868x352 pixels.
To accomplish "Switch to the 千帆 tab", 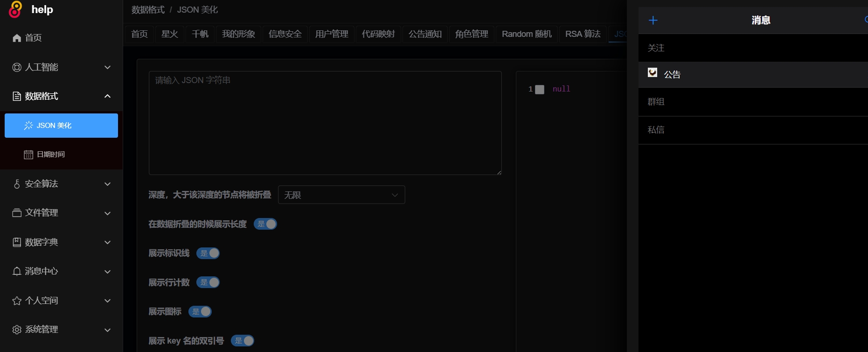I will [x=200, y=34].
